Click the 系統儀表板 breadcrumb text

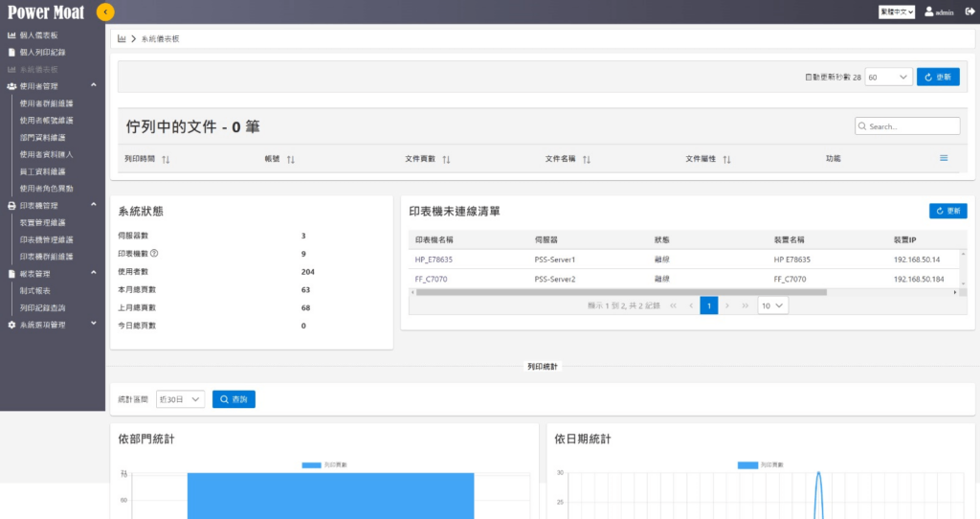point(160,38)
